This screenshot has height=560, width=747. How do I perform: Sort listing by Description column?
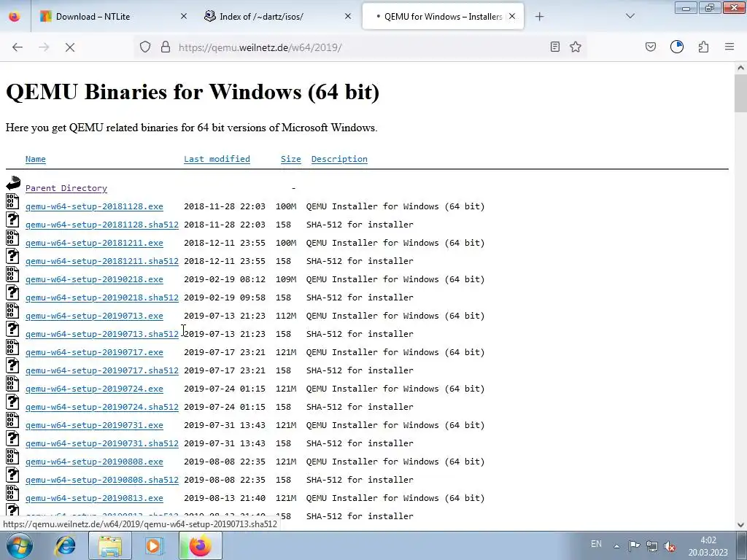pyautogui.click(x=339, y=159)
